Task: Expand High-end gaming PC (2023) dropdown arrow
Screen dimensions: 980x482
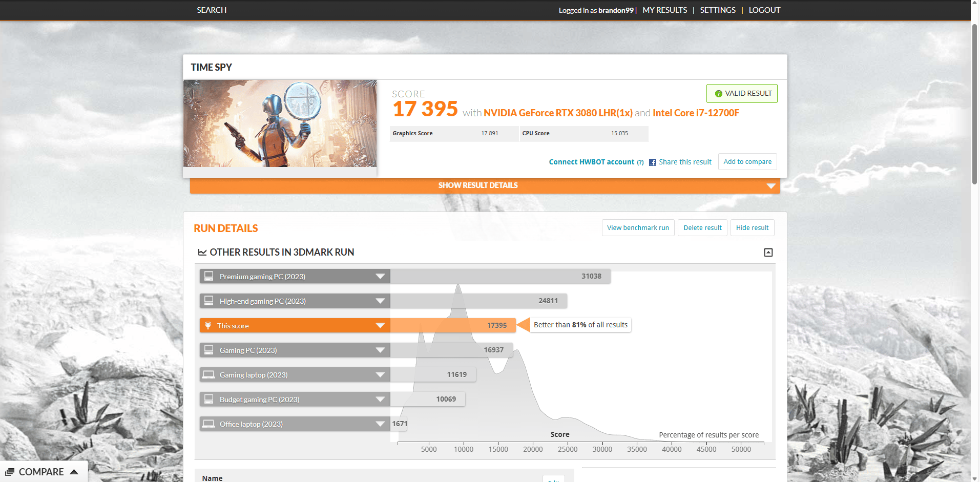Action: point(380,301)
